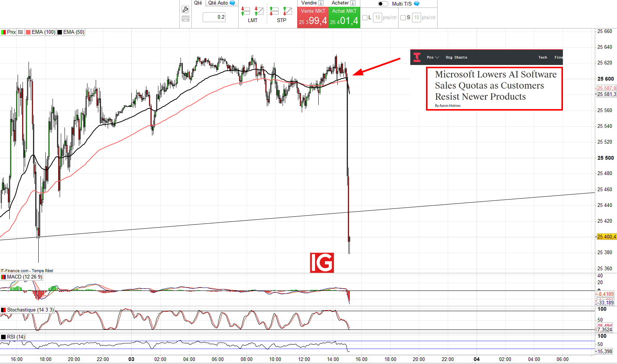
Task: Select the first STP stop order icon
Action: 274,11
